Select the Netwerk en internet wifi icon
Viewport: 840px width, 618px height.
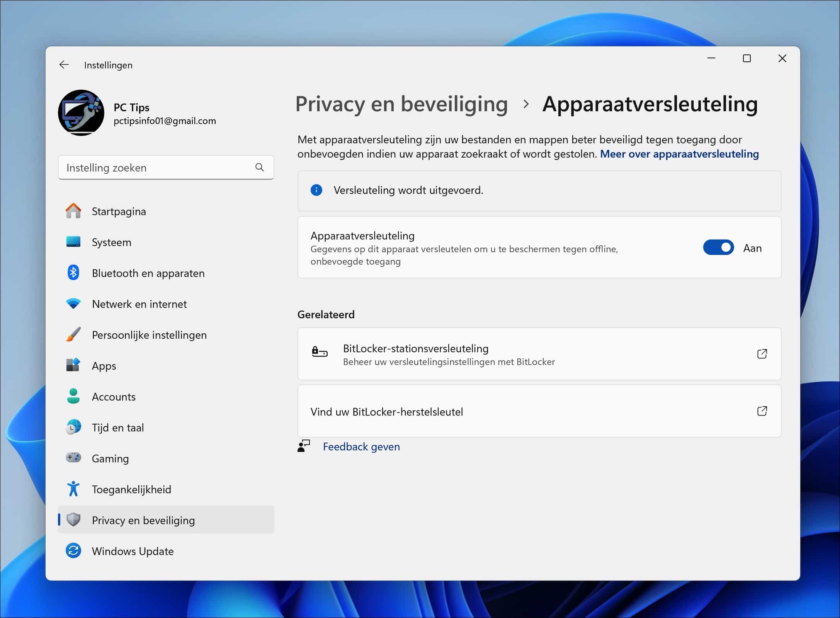coord(73,304)
